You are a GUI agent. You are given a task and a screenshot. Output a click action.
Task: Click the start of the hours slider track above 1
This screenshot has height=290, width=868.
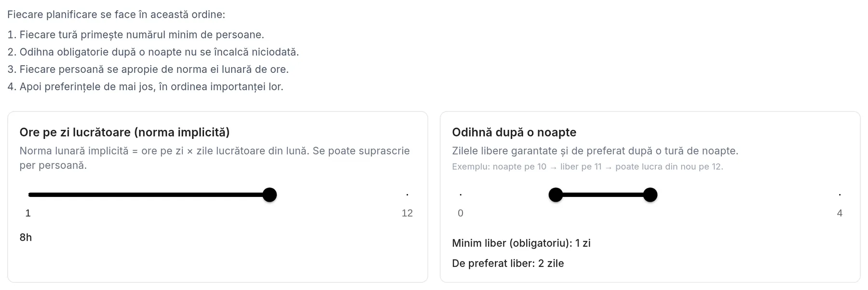pyautogui.click(x=30, y=195)
